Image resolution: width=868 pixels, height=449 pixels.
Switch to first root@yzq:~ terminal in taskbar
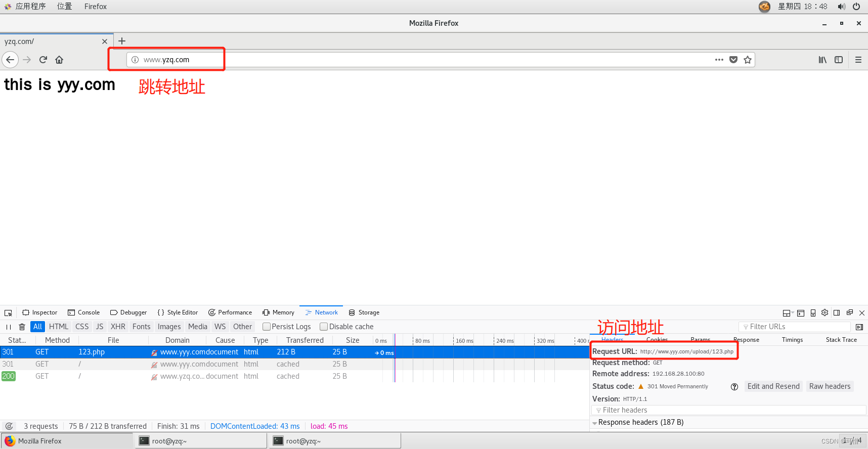point(200,441)
